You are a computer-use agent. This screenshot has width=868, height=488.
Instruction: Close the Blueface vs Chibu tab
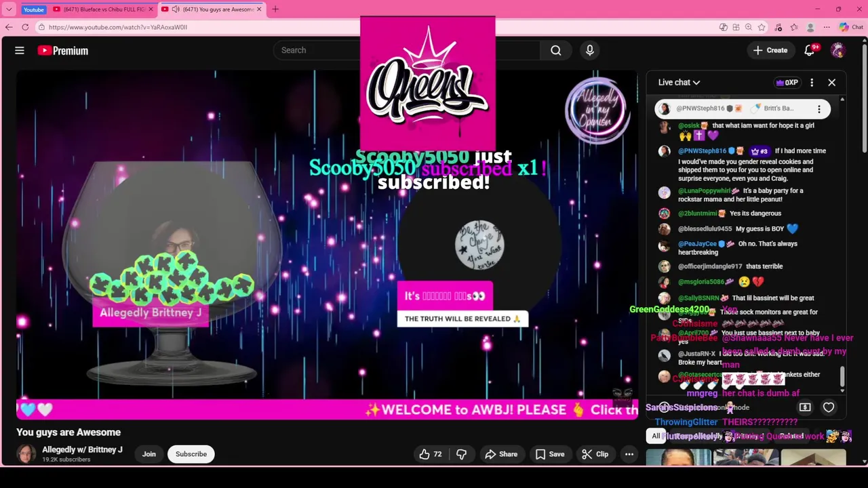(151, 9)
